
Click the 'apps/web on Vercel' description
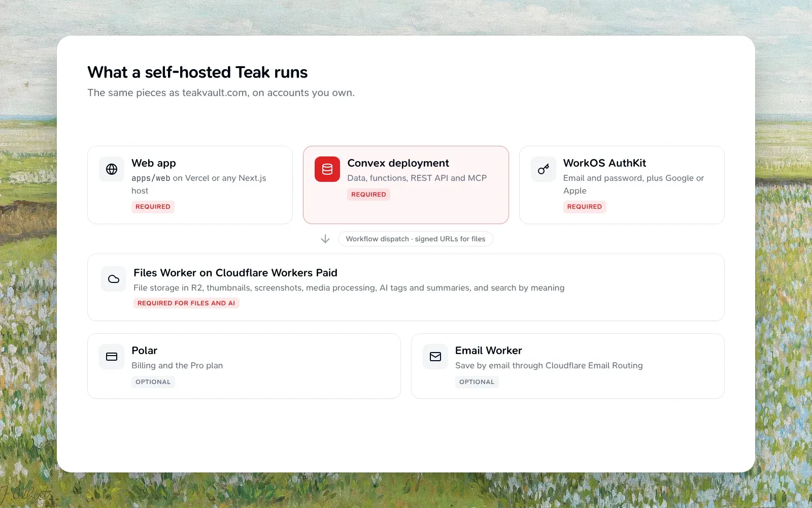pyautogui.click(x=199, y=184)
